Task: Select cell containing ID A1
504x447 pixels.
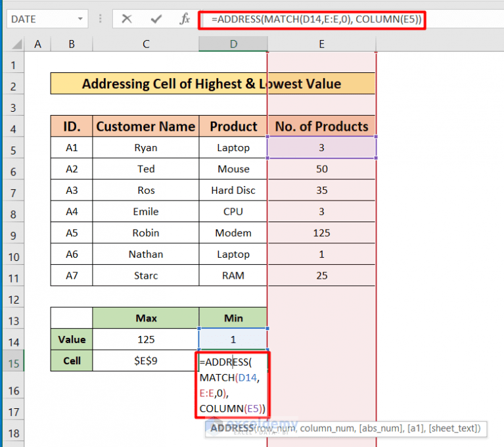Action: tap(72, 148)
